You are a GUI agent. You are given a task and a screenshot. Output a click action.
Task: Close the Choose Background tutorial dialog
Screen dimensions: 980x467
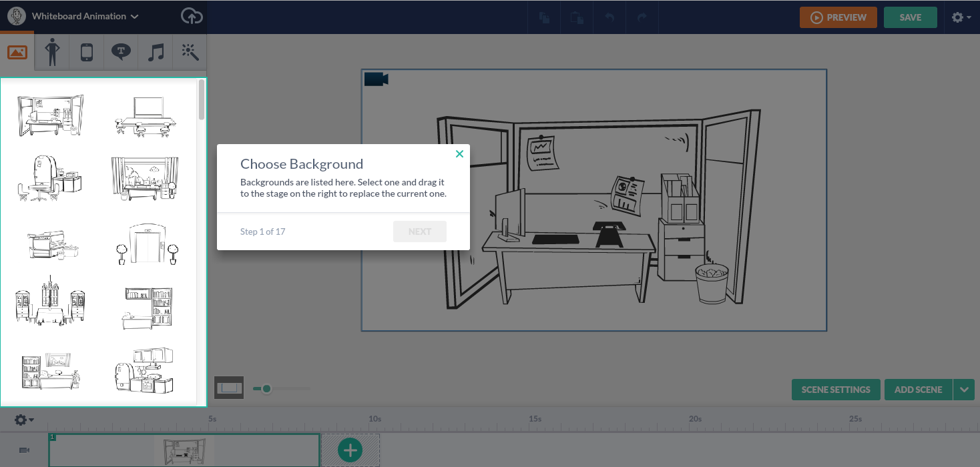pos(459,154)
